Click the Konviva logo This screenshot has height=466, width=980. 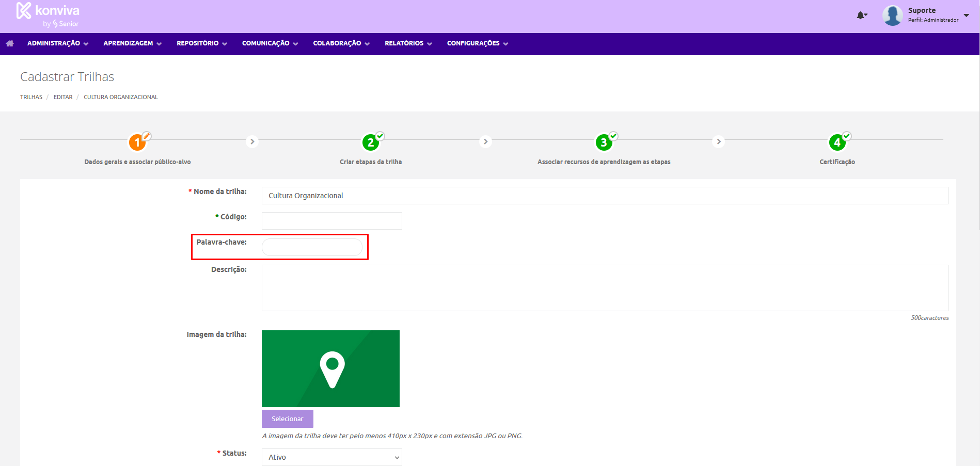click(48, 15)
